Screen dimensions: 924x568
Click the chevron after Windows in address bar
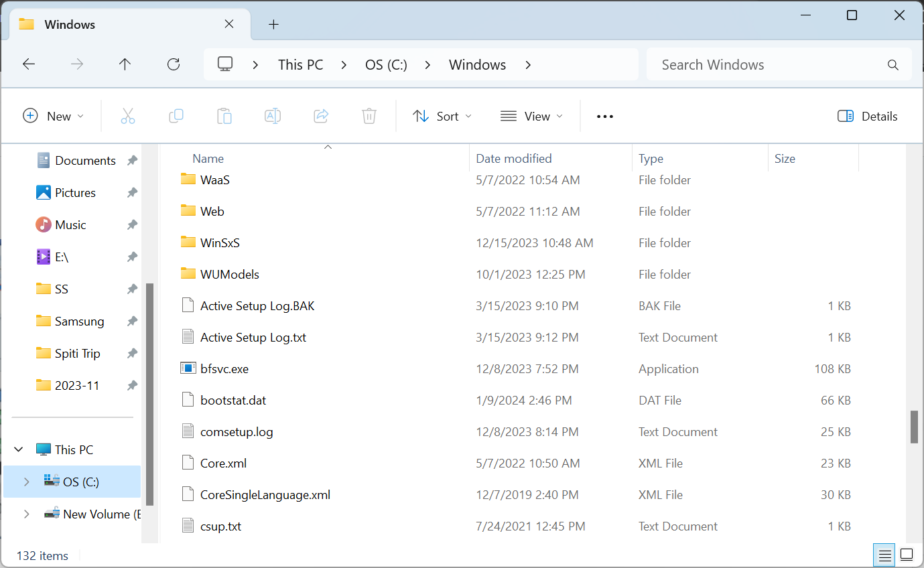coord(528,65)
